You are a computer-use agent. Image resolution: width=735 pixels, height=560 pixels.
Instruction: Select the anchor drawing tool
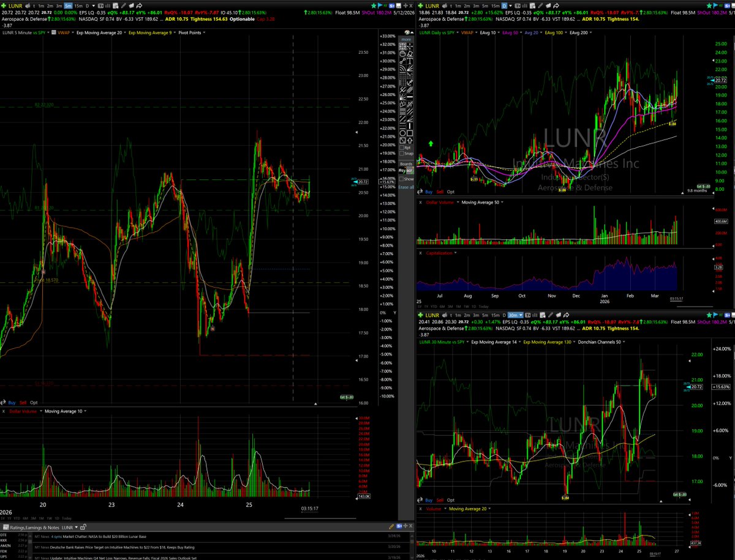[410, 83]
